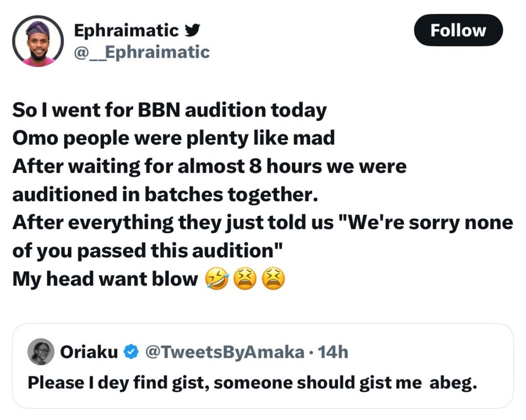Click the last tired face emoji
Screen dimensions: 526x420
click(273, 279)
